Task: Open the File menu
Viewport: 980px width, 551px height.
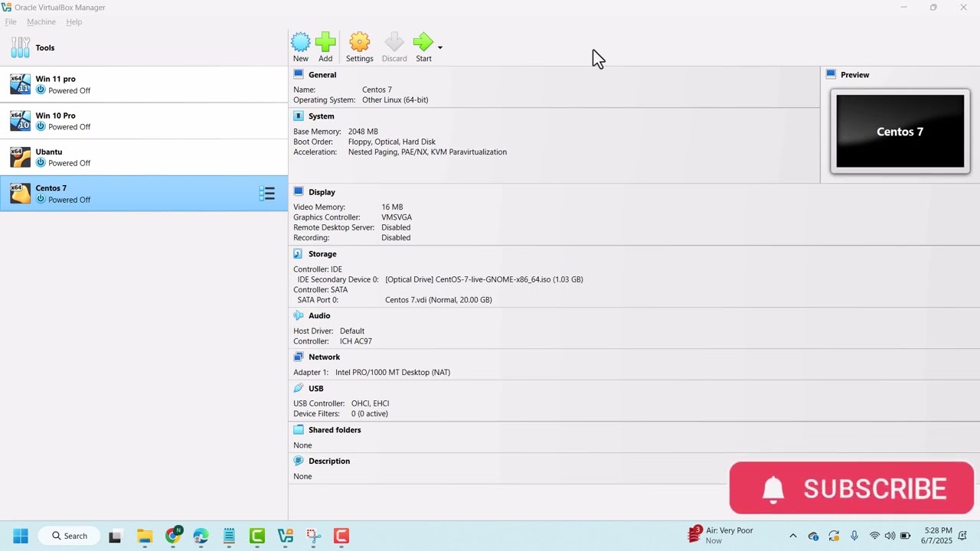Action: click(11, 22)
